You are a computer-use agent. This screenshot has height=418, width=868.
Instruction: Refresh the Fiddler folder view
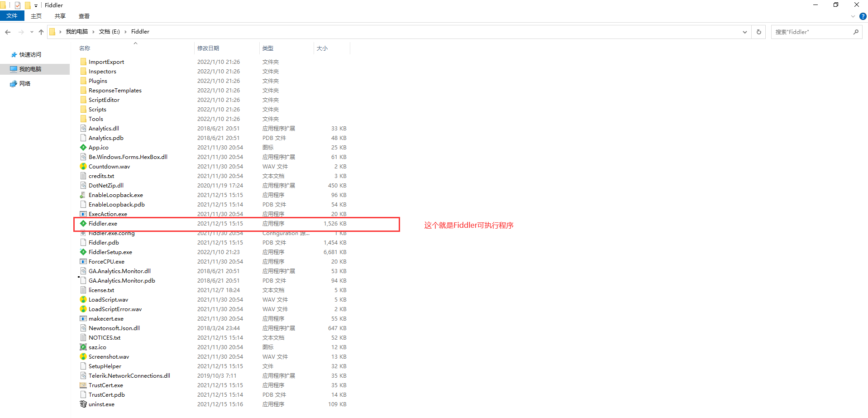point(759,32)
